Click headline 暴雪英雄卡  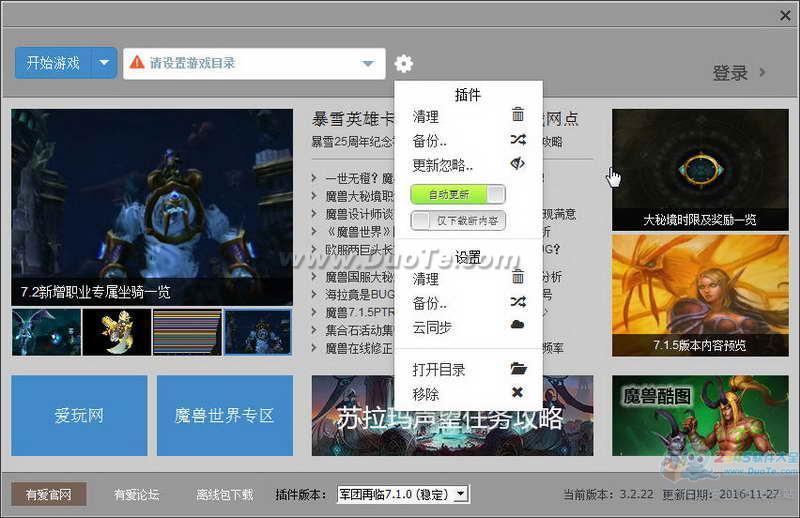pos(353,119)
